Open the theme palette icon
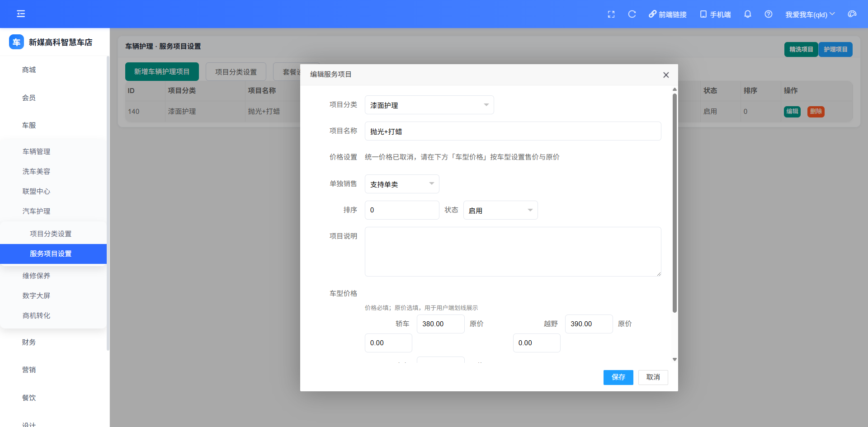868x427 pixels. 852,14
